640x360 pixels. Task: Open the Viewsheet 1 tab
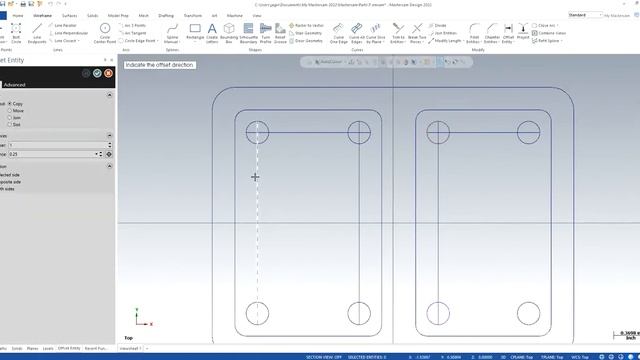(130, 349)
